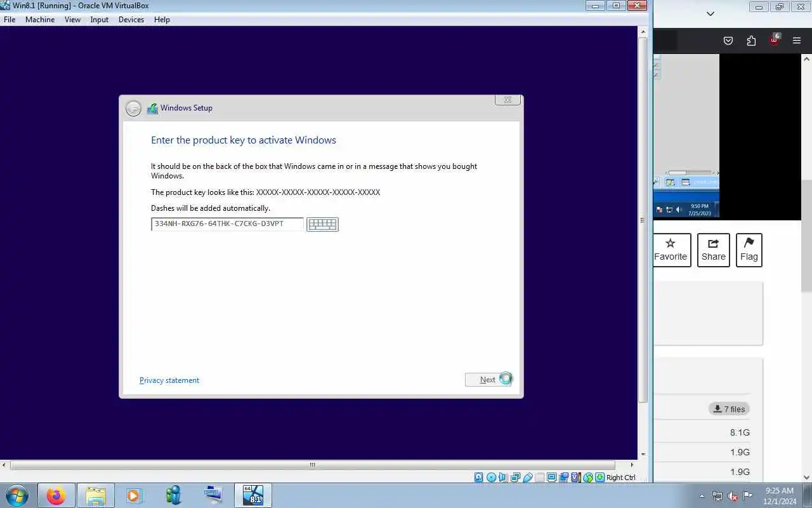Open the Windows Start button
This screenshot has height=508, width=812.
[16, 495]
